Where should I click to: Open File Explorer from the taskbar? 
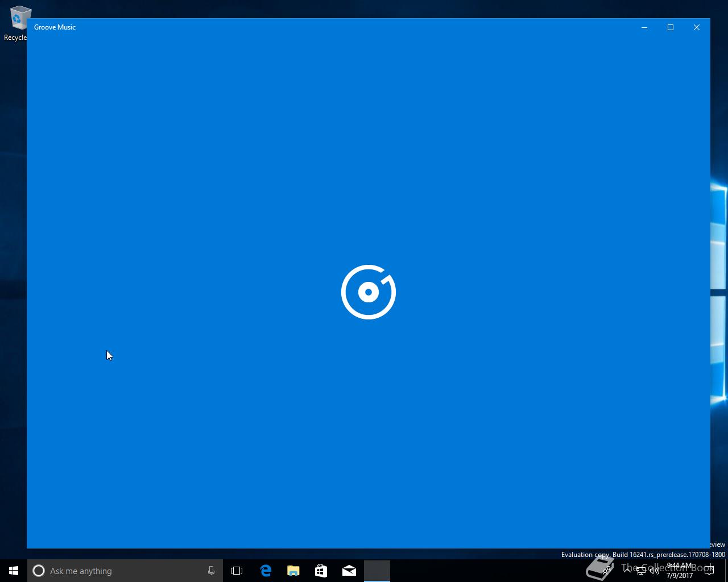click(293, 571)
